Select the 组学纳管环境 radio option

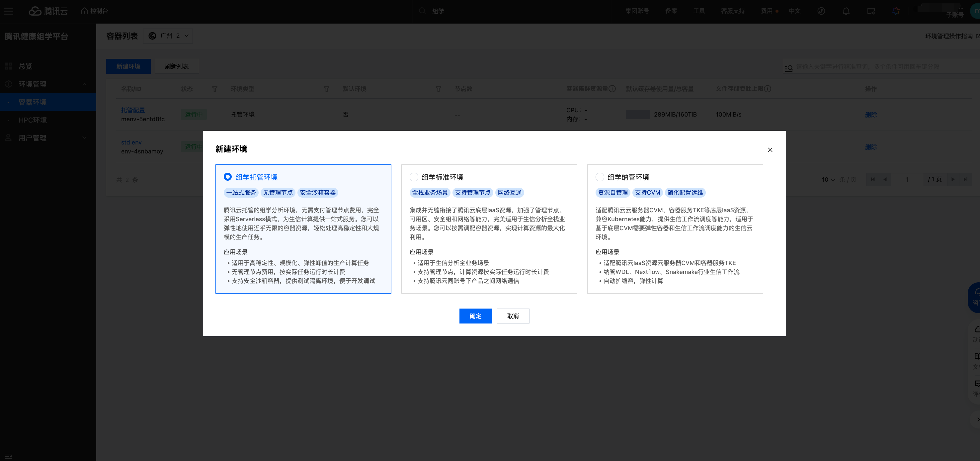600,177
